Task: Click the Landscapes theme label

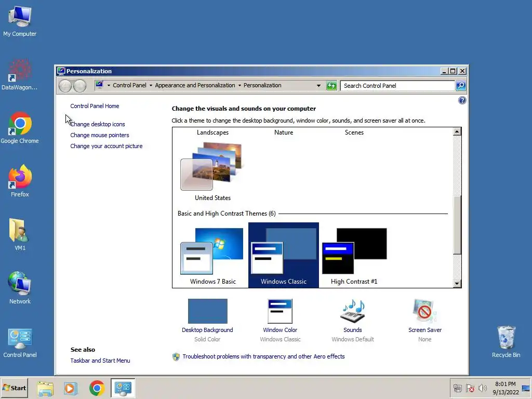Action: click(212, 132)
